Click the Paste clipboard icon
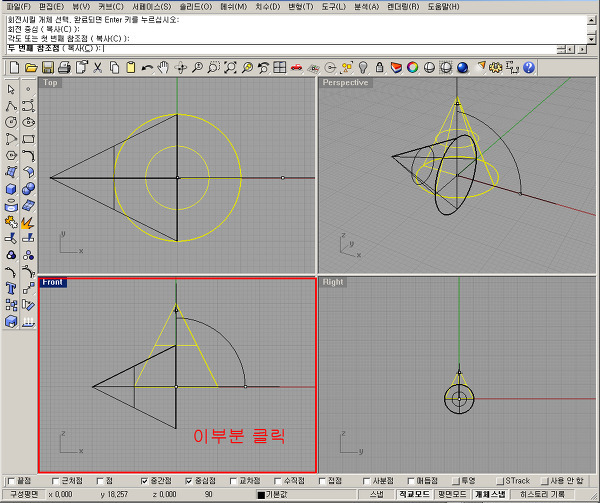This screenshot has height=503, width=600. (131, 68)
